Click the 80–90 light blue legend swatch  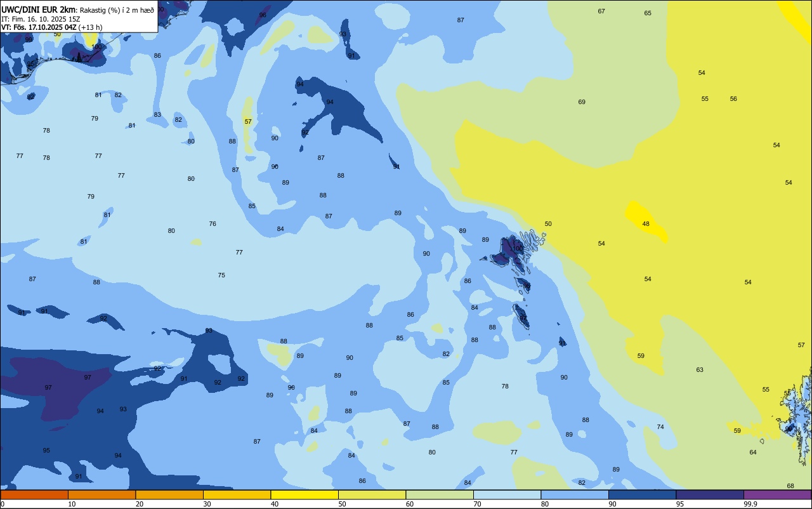(575, 494)
